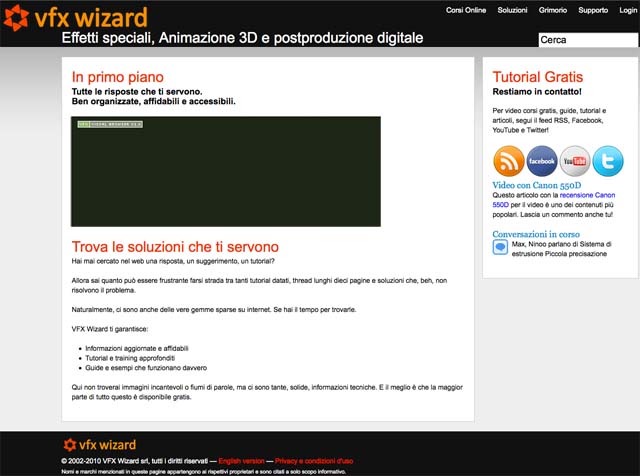
Task: Click the Restiamo in contatto! subtitle
Action: tap(537, 91)
